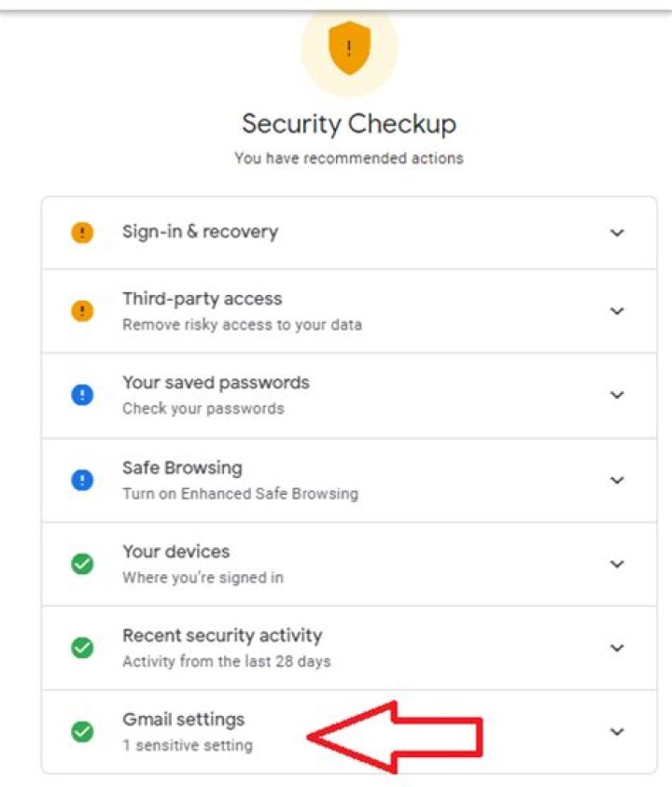Click the 'You have recommended actions' subtitle
The height and width of the screenshot is (787, 672).
pyautogui.click(x=348, y=158)
